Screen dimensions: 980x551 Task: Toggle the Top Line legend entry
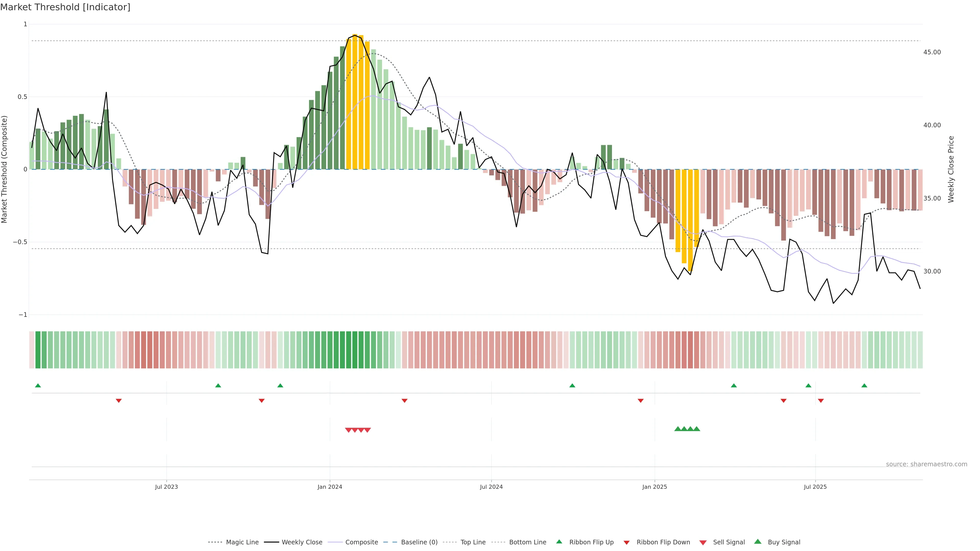click(473, 542)
